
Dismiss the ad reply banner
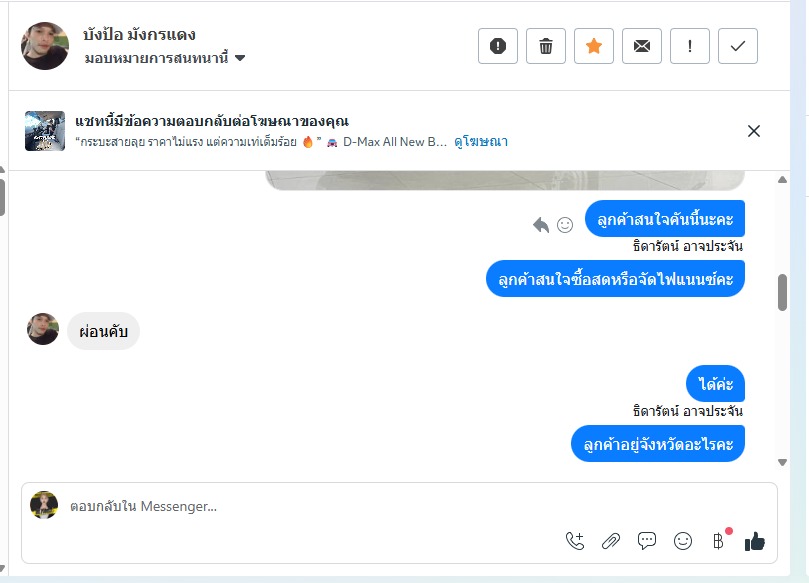click(754, 131)
